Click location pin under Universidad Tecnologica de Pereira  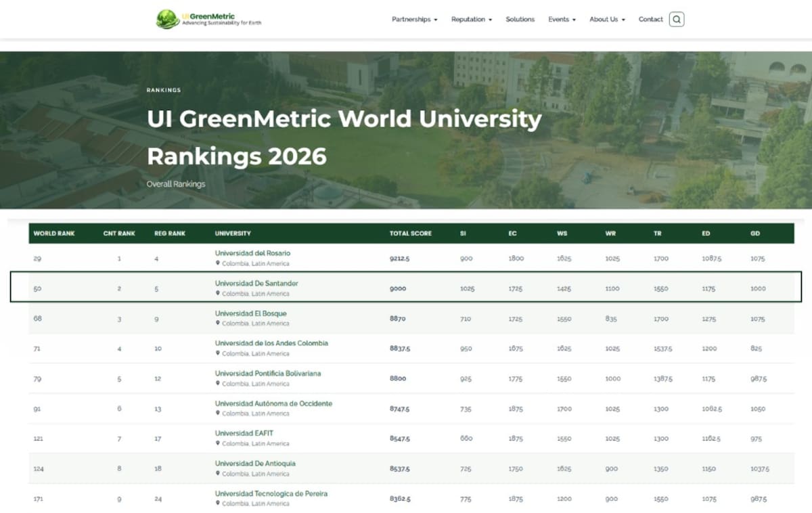(218, 504)
